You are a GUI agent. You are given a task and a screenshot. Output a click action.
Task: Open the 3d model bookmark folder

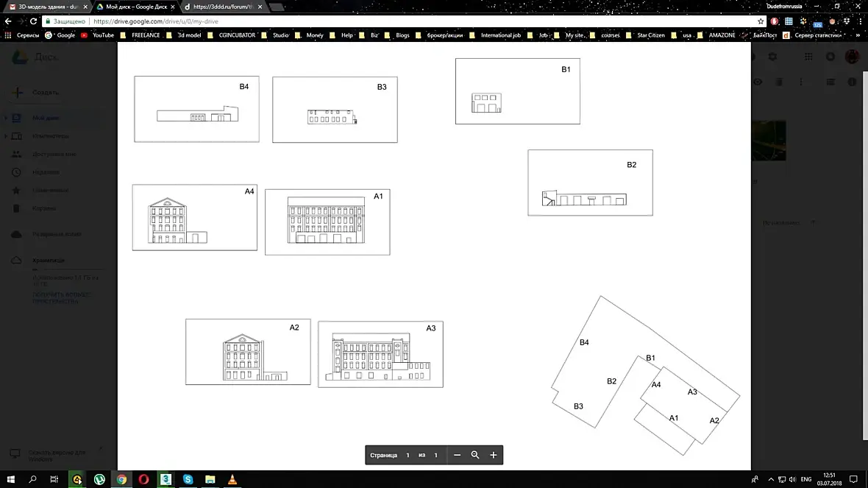[184, 35]
